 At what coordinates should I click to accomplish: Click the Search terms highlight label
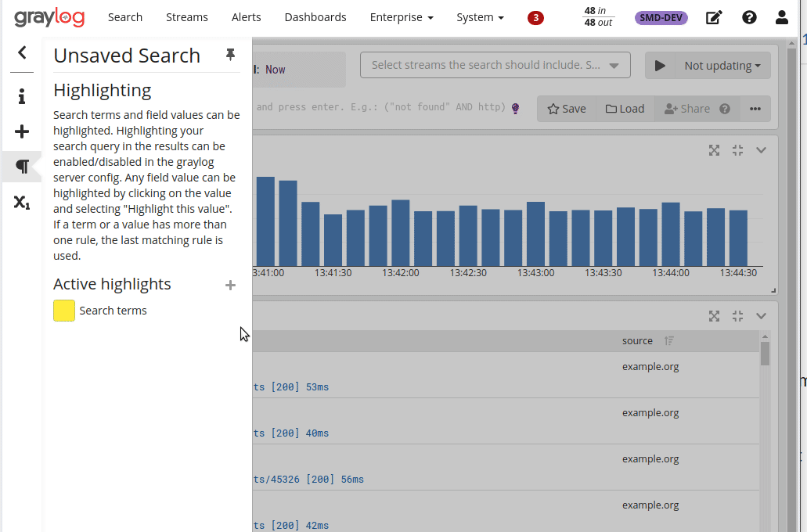pyautogui.click(x=113, y=311)
